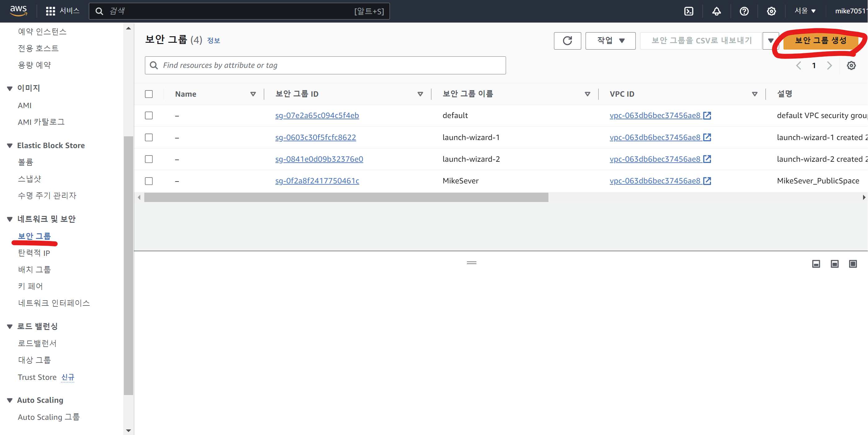The image size is (868, 435).
Task: Open the AWS CloudShell icon
Action: click(x=689, y=11)
